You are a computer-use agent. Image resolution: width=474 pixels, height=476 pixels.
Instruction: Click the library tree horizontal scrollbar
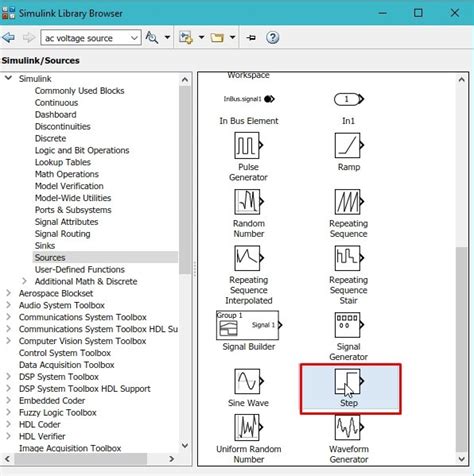pyautogui.click(x=80, y=459)
